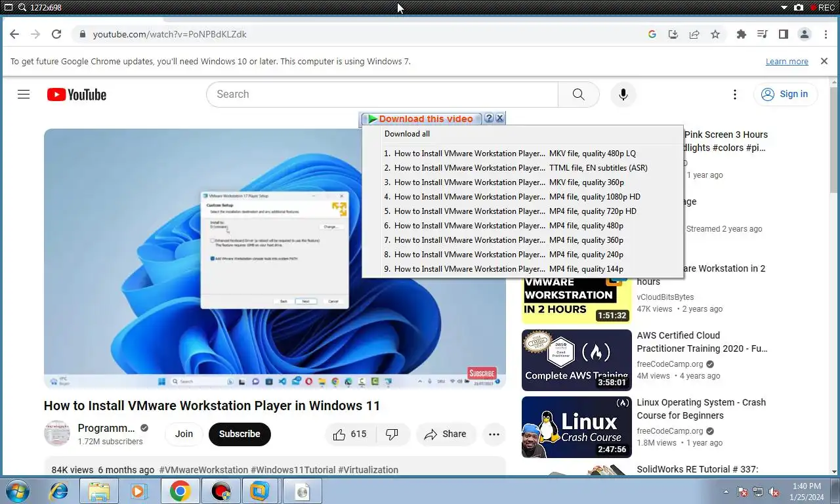Open more actions menu below video
This screenshot has height=504, width=840.
(x=494, y=434)
